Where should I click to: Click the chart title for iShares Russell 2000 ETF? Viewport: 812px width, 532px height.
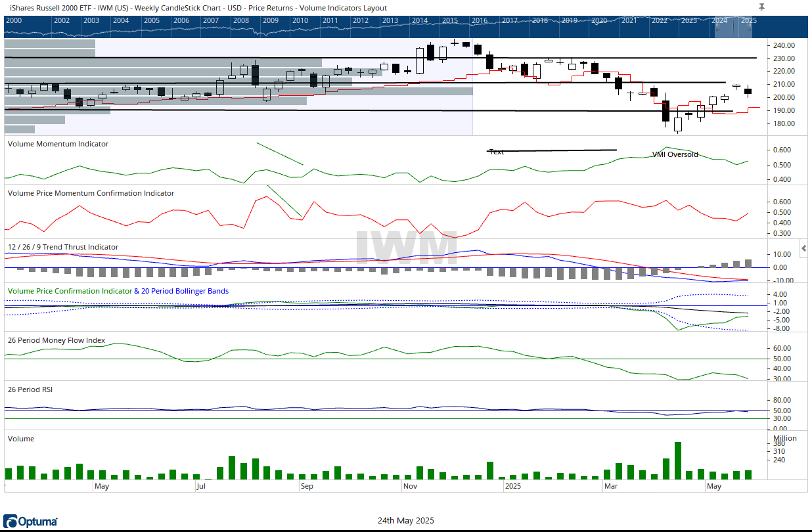[x=196, y=8]
